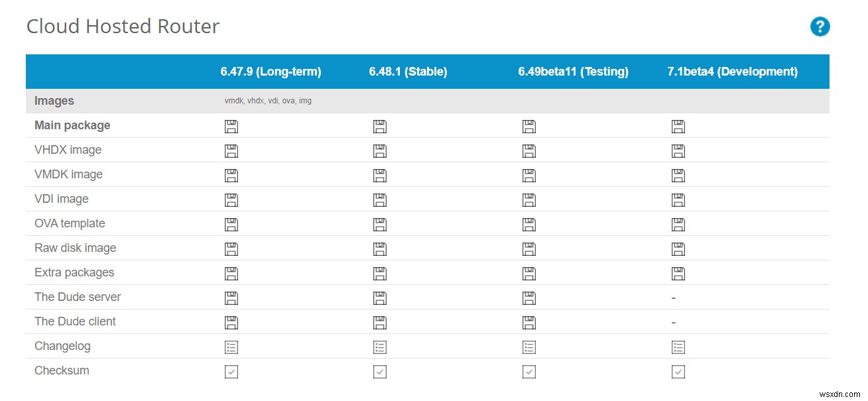Download the 7.1beta4 Development VDI image
The height and width of the screenshot is (401, 868).
(678, 200)
